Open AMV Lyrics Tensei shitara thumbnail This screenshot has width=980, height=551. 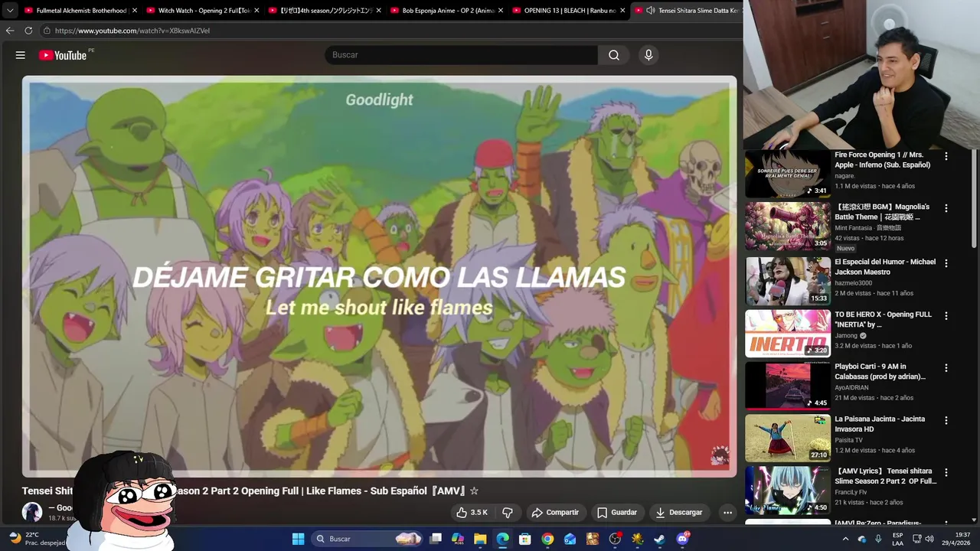click(788, 491)
